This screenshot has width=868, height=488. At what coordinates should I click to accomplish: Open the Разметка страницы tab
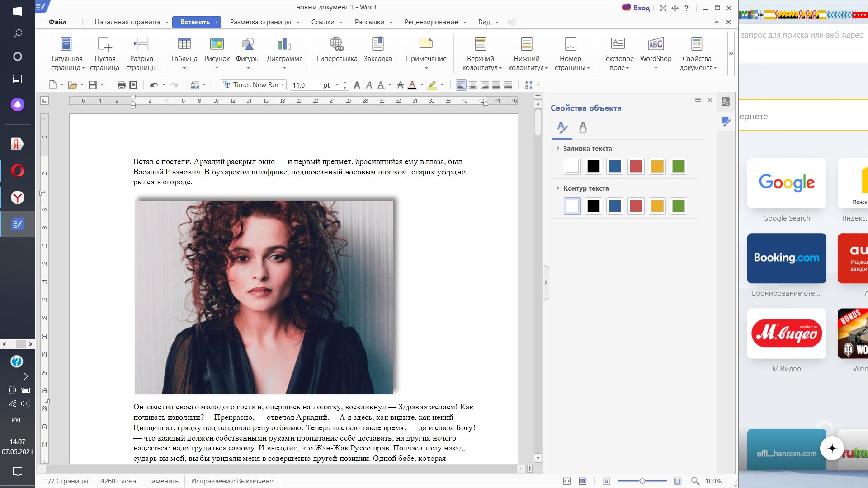click(260, 22)
